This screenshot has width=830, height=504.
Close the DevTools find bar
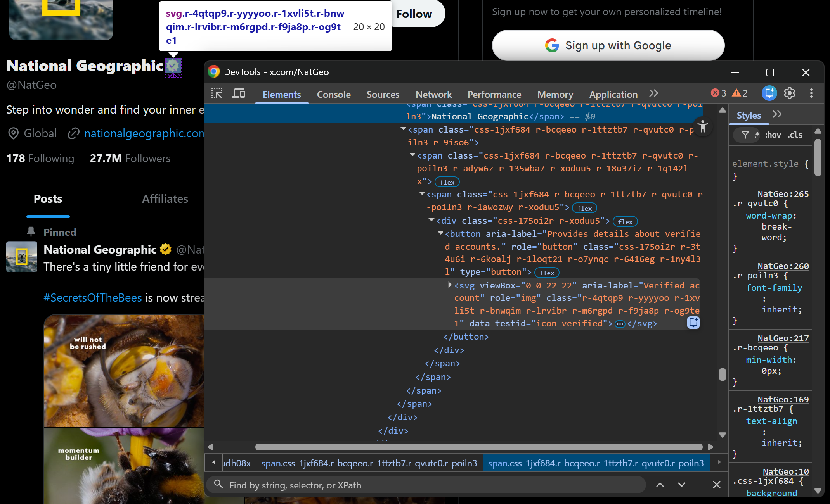click(717, 485)
